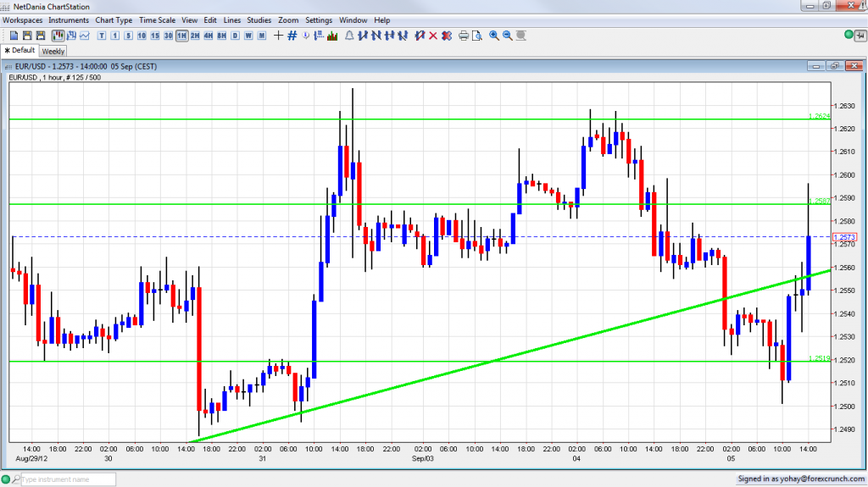Switch to the Default workspace tab
The width and height of the screenshot is (868, 487).
tap(19, 50)
